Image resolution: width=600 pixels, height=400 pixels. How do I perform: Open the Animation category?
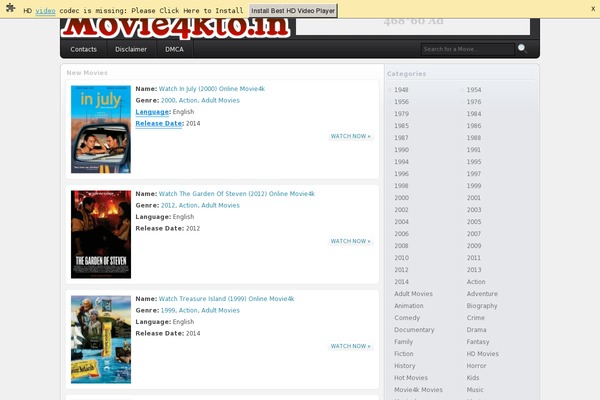409,305
